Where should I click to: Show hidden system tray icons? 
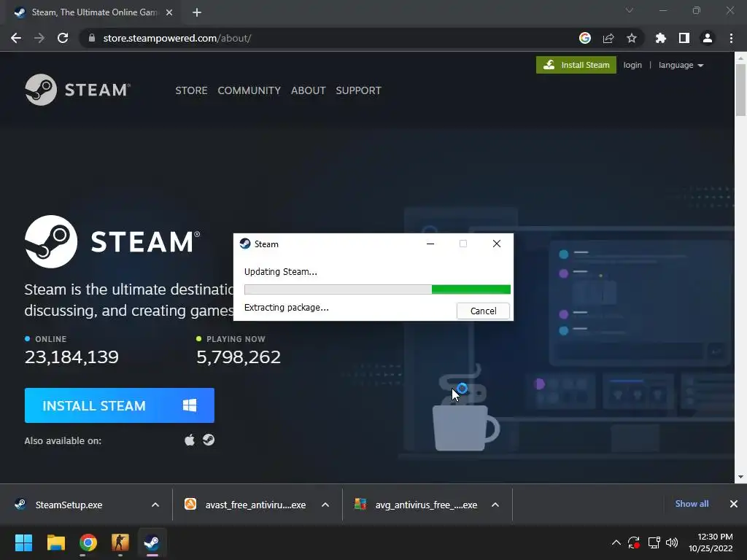point(616,542)
